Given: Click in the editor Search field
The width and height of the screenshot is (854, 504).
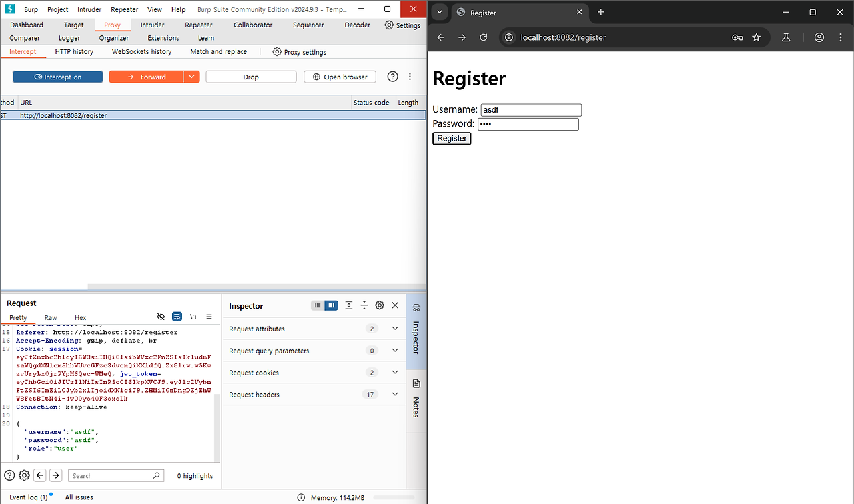Looking at the screenshot, I should coord(111,475).
